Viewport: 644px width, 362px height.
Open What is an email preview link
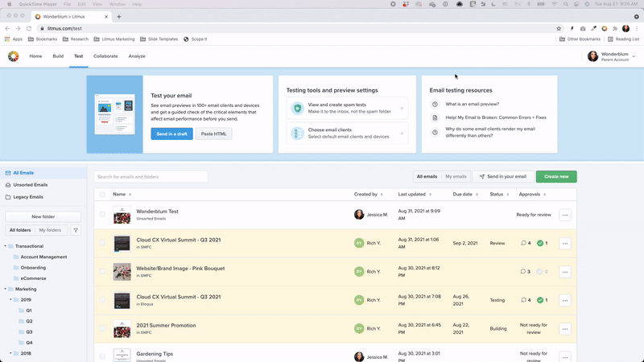tap(473, 105)
